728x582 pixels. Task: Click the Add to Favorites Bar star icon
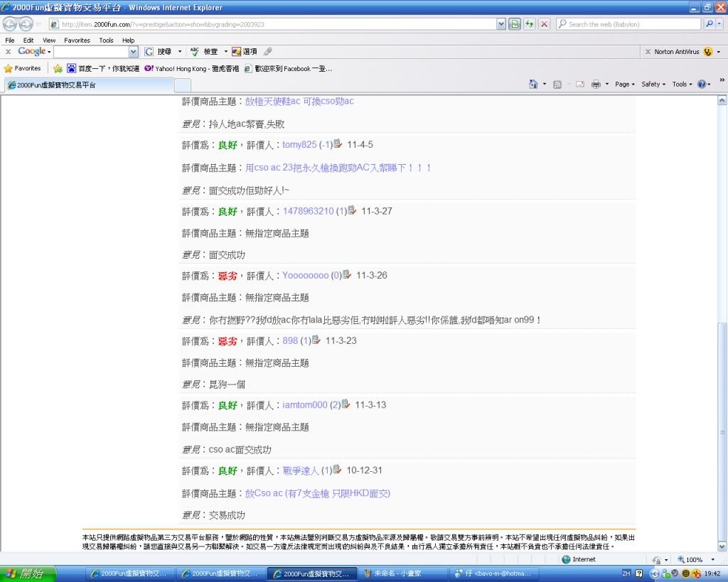[x=58, y=69]
